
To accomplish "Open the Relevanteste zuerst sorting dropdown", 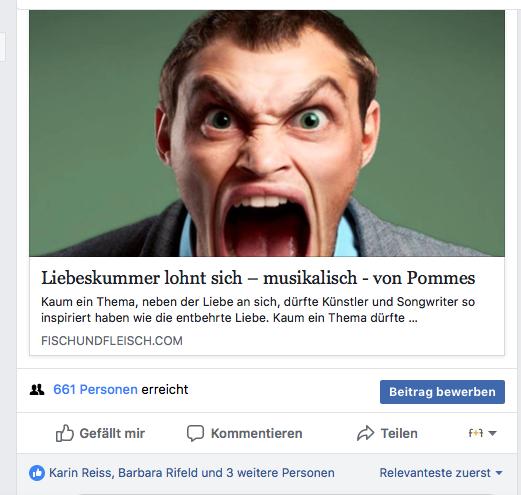I will 441,473.
